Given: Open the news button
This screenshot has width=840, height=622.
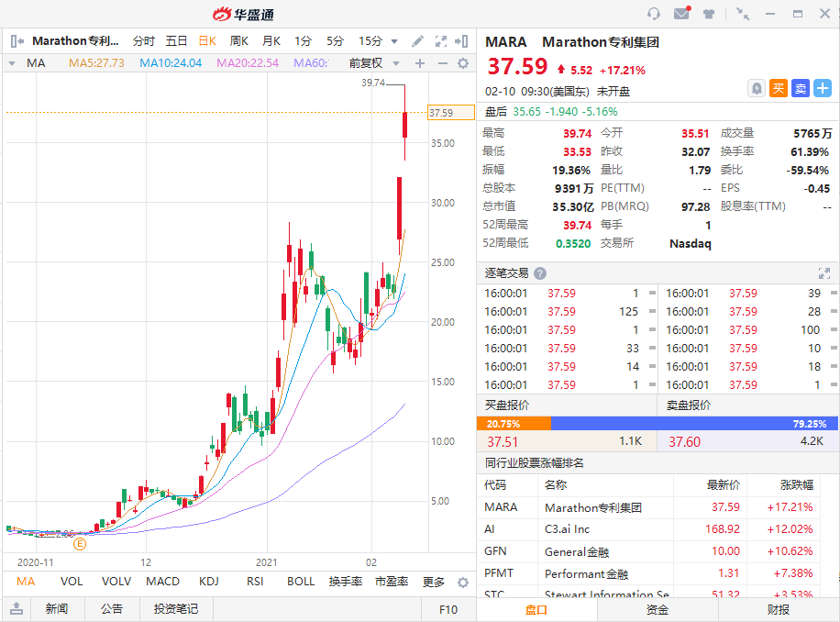Looking at the screenshot, I should (x=56, y=609).
